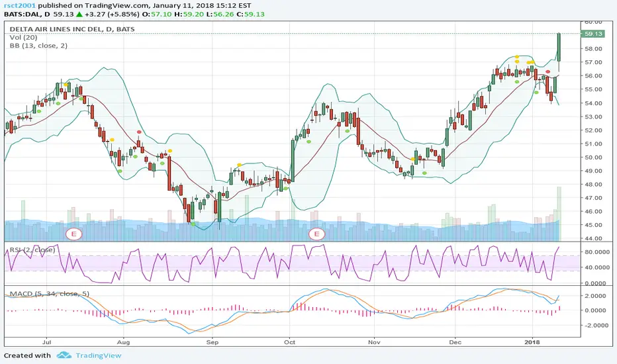This screenshot has width=617, height=364.
Task: Click the latest tall green candle at 59.13
Action: coord(559,47)
